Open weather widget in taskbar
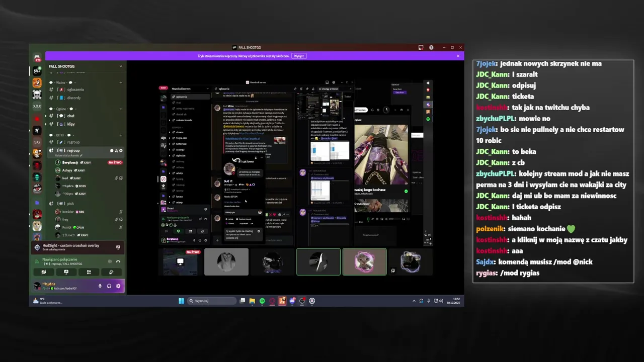The height and width of the screenshot is (362, 644). click(47, 301)
